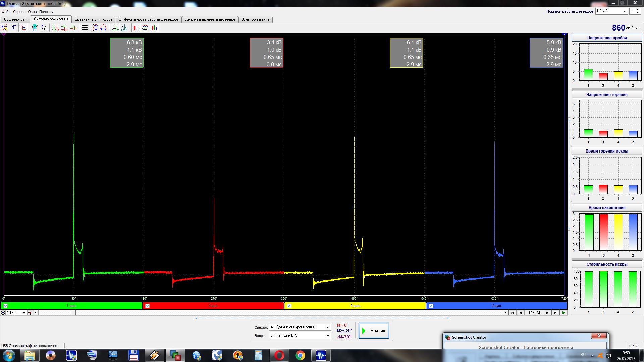Click the scrollbar right arrow
The height and width of the screenshot is (362, 644).
tap(506, 313)
